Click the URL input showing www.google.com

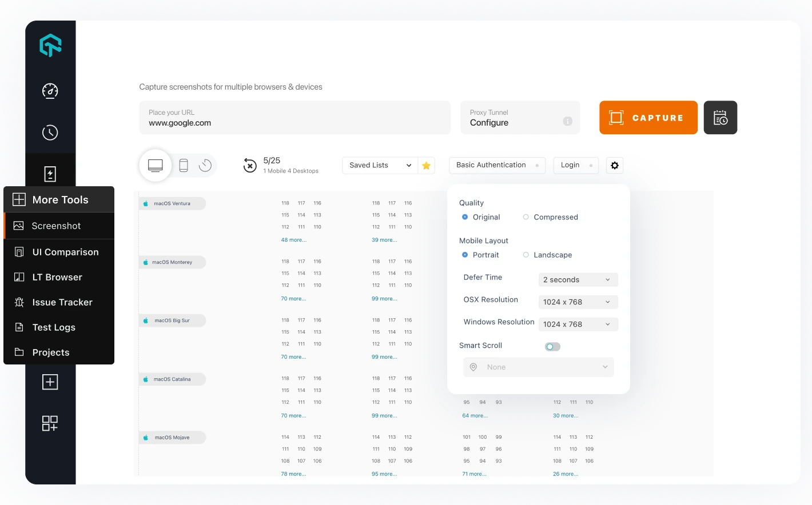click(294, 122)
